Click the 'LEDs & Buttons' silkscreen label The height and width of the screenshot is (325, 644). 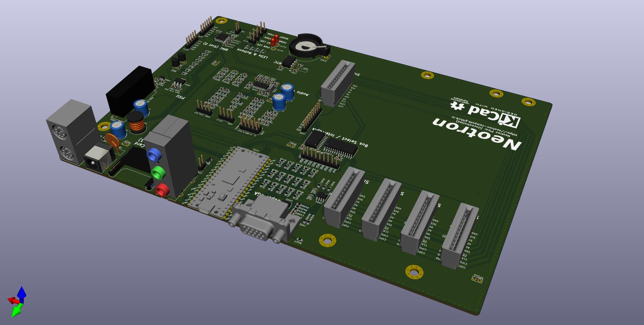pos(253,53)
